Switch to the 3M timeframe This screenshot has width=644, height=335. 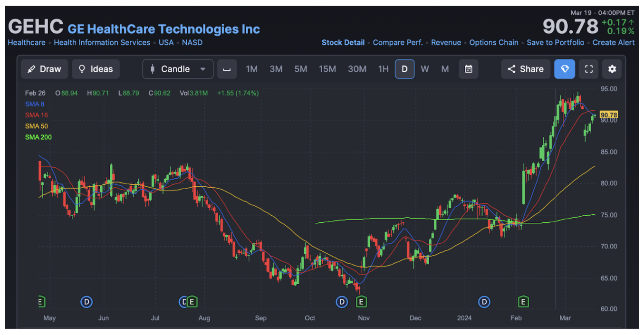[x=276, y=69]
